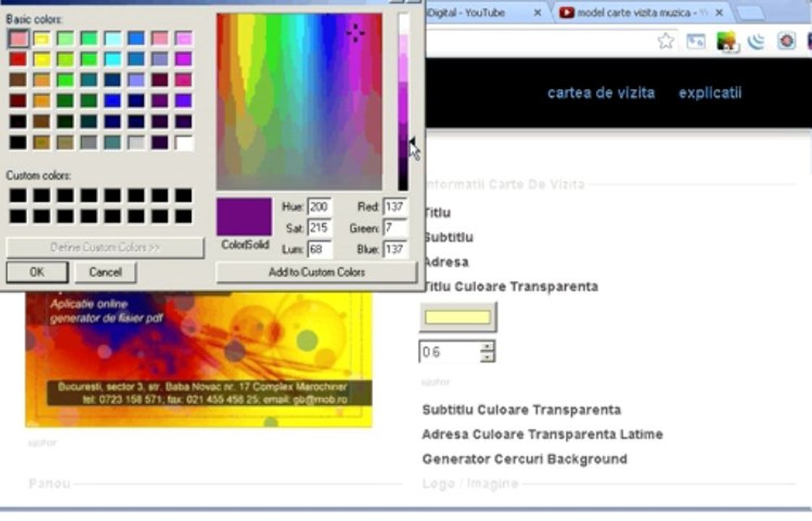Switch to the 'model carte vizita muzica' tab
The height and width of the screenshot is (521, 812).
tap(641, 12)
